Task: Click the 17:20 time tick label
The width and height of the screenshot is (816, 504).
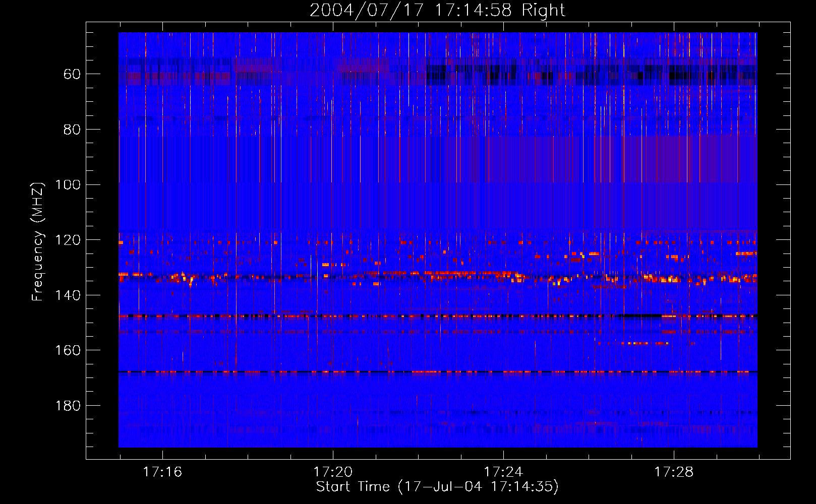Action: click(x=333, y=472)
